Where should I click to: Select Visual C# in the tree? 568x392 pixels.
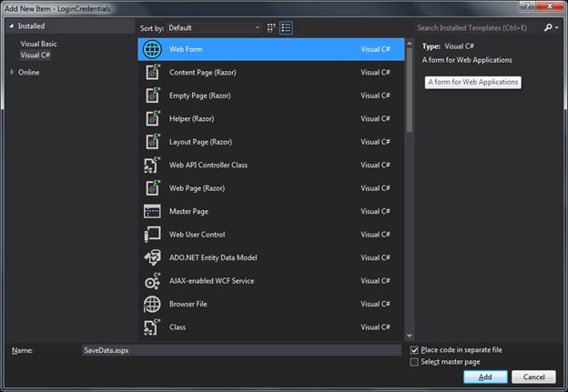click(35, 55)
